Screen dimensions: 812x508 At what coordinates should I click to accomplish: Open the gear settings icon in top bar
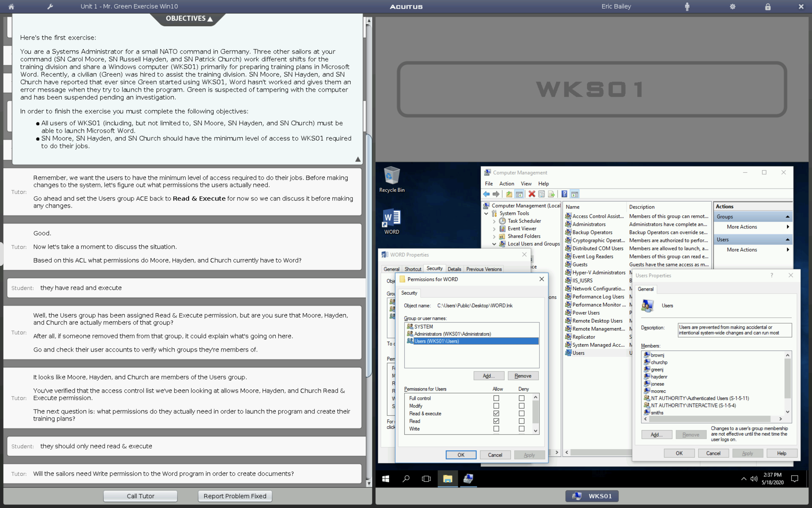(x=733, y=6)
